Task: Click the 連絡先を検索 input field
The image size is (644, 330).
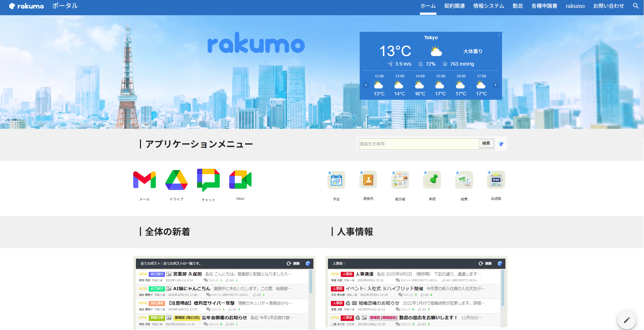Action: pos(418,144)
